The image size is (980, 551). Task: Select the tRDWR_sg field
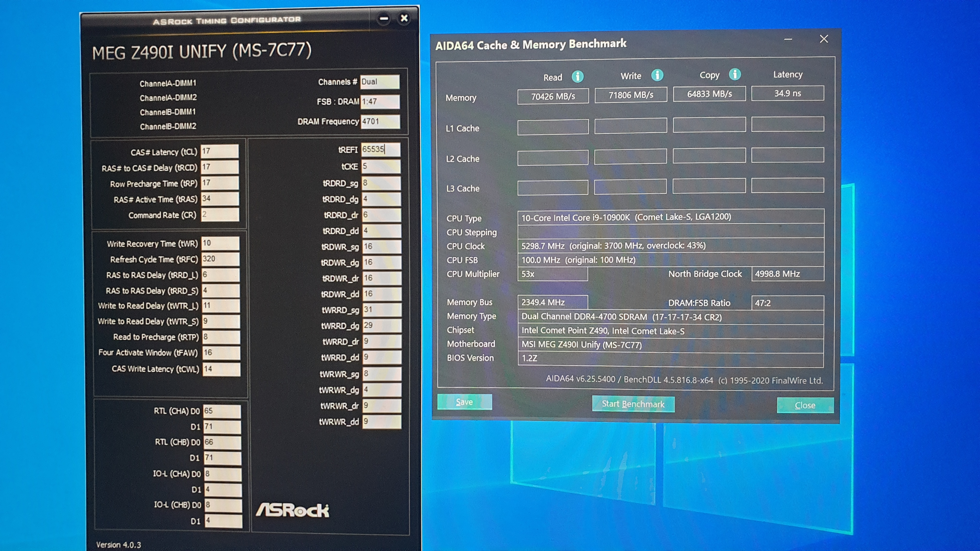381,246
